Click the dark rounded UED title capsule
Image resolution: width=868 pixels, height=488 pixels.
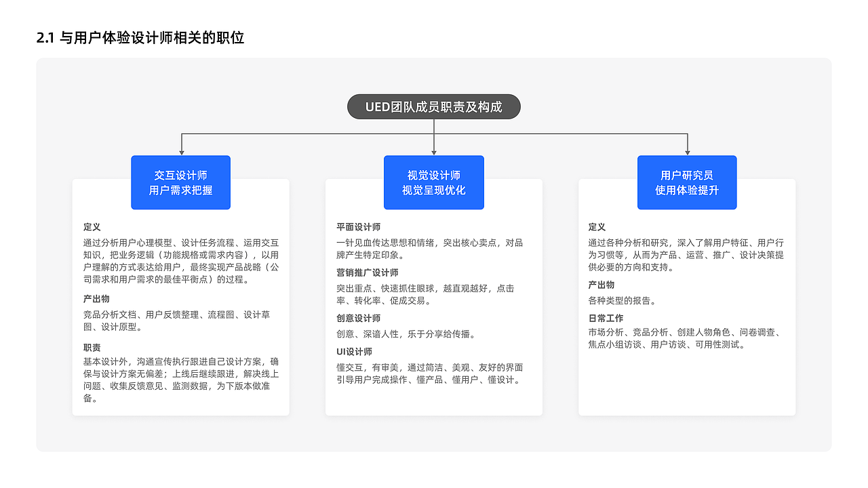tap(433, 106)
